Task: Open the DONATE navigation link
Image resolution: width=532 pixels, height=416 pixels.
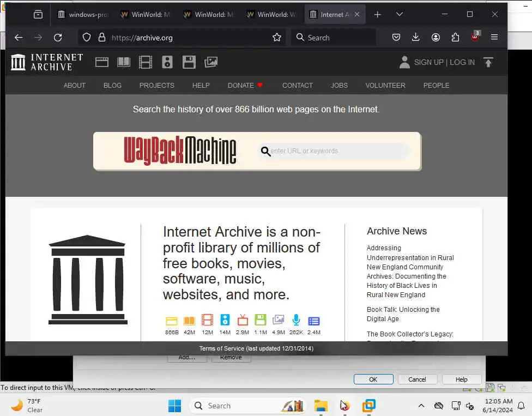Action: pyautogui.click(x=245, y=86)
